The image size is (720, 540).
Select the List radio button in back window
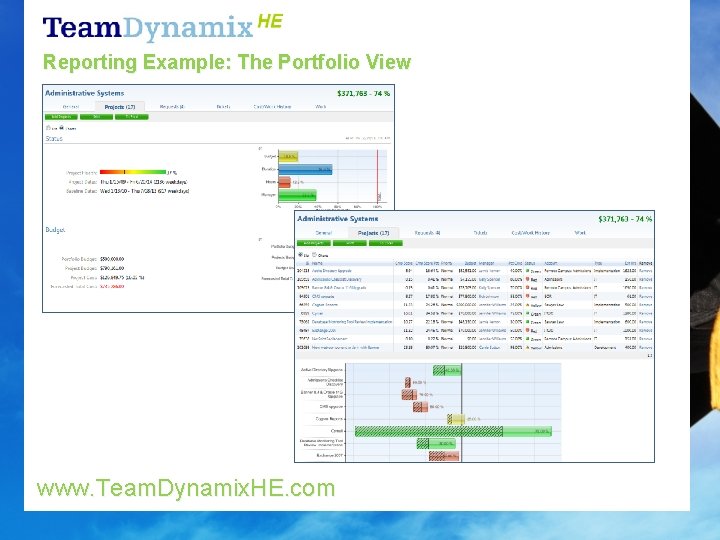(48, 128)
